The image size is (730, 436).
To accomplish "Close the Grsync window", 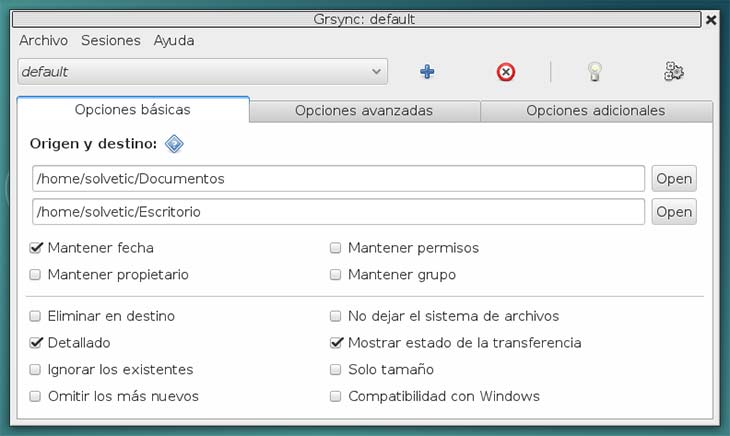I will (711, 20).
